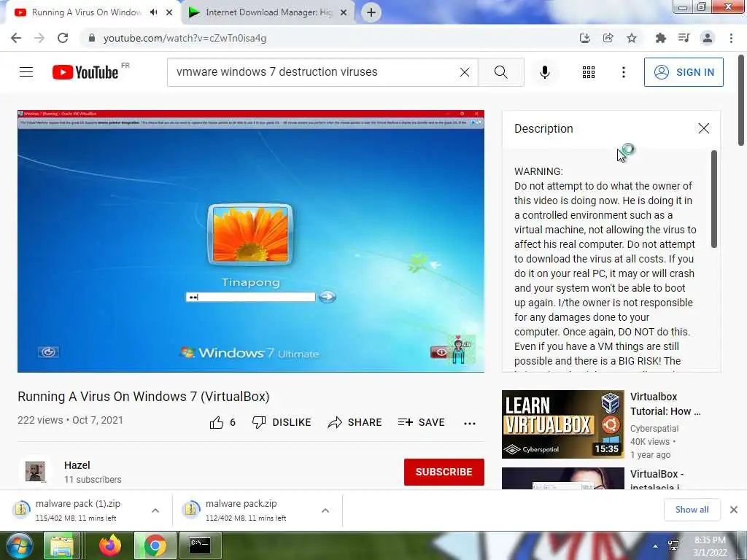
Task: Click SIGN IN button
Action: click(x=684, y=72)
